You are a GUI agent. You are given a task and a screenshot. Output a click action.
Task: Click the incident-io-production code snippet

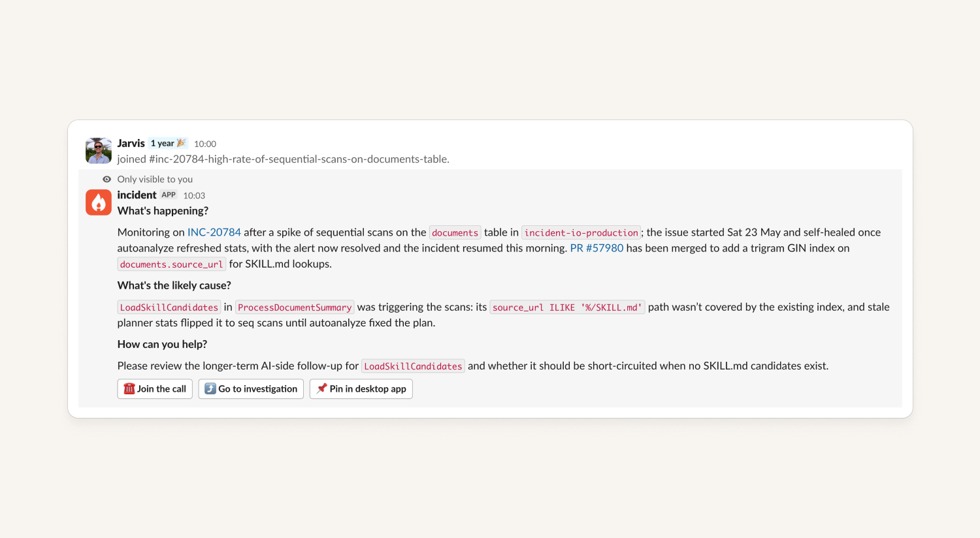click(x=581, y=232)
